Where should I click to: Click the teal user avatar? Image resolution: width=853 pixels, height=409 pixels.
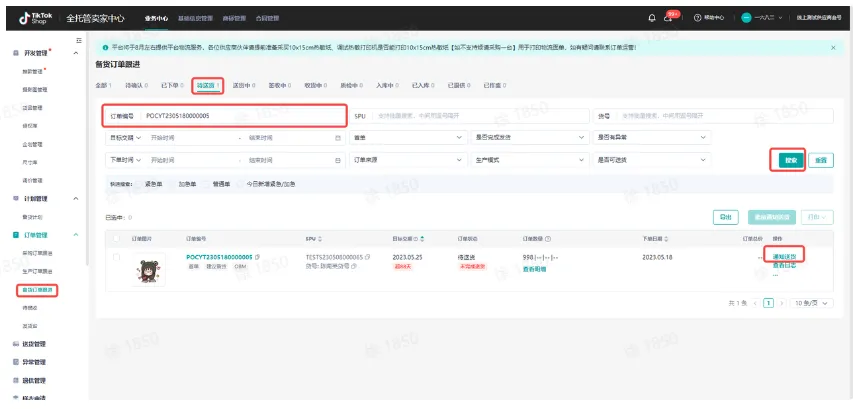746,18
